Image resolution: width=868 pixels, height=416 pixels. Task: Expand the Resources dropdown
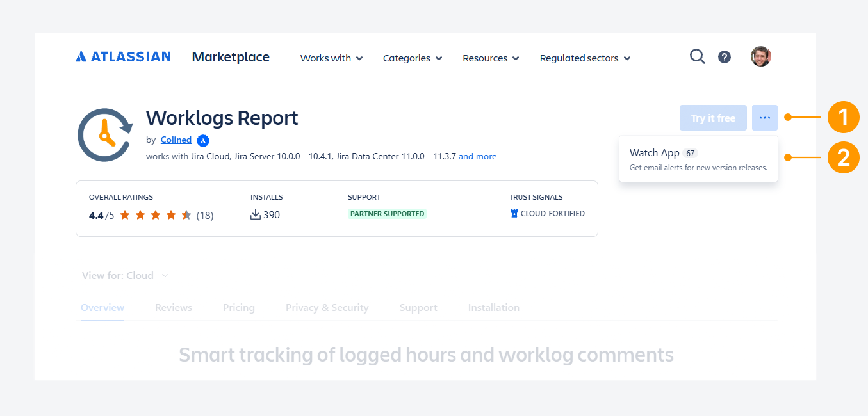[491, 58]
